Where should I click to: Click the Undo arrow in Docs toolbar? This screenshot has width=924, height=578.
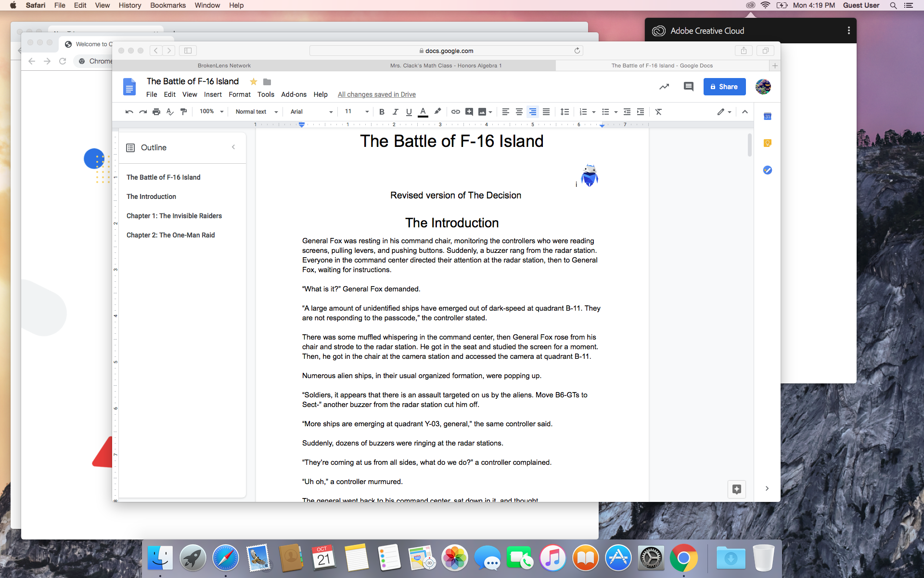[129, 112]
